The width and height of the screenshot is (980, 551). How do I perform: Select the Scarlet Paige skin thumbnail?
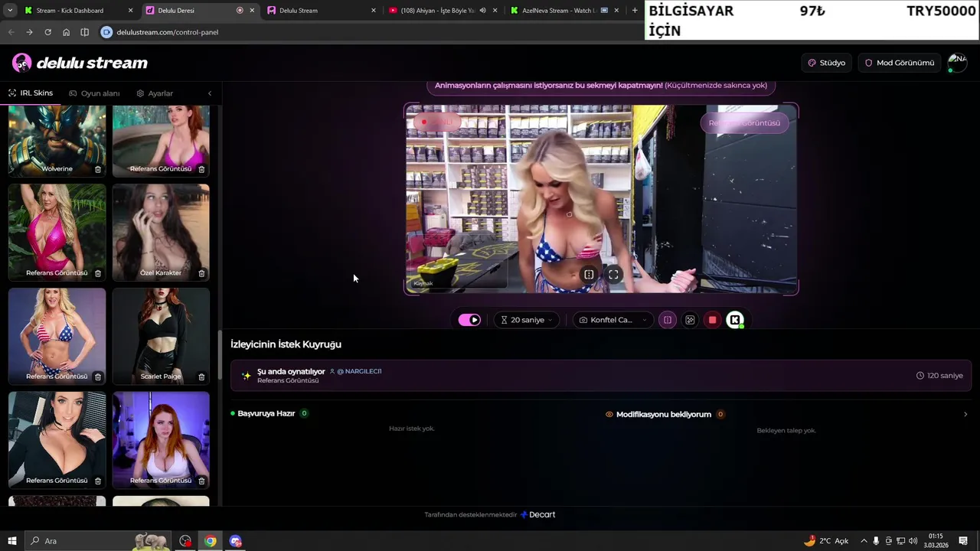click(161, 336)
